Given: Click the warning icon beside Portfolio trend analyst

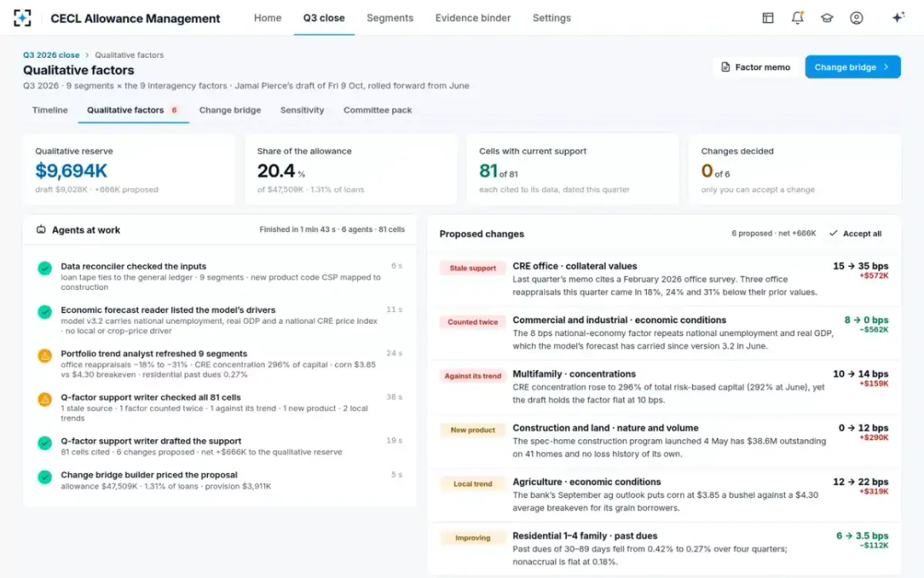Looking at the screenshot, I should pos(45,355).
